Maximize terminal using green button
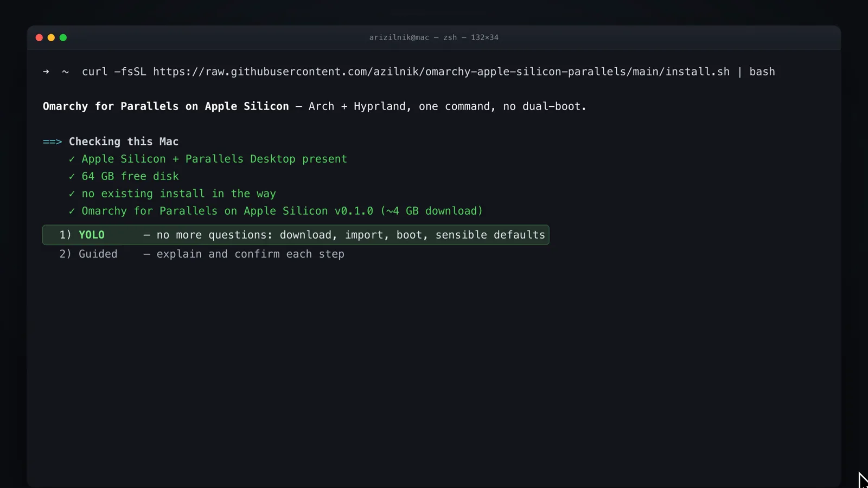This screenshot has height=488, width=868. pyautogui.click(x=63, y=37)
